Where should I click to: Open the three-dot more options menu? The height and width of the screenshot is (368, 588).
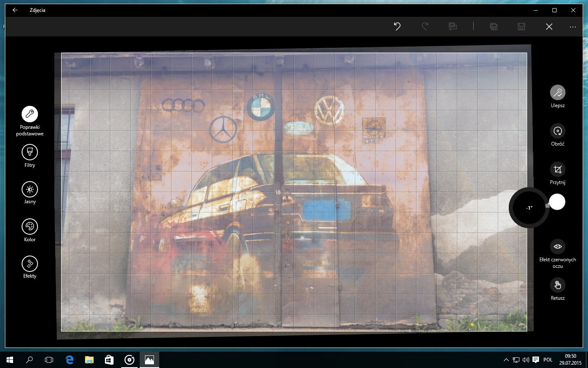(573, 27)
